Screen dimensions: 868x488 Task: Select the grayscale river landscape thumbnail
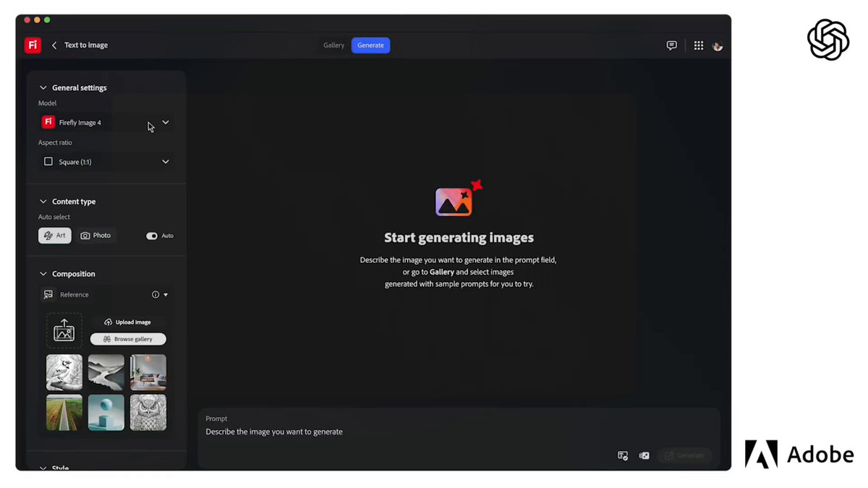point(106,372)
